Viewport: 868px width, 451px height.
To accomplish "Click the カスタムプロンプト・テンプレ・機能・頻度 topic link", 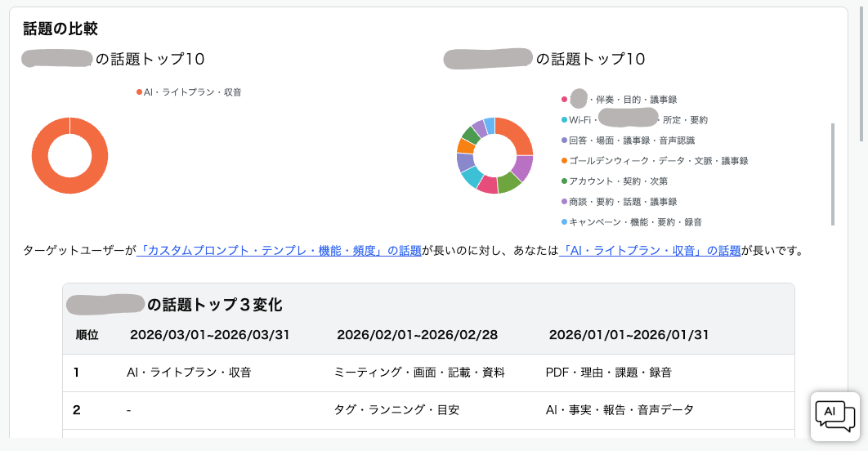I will click(279, 251).
